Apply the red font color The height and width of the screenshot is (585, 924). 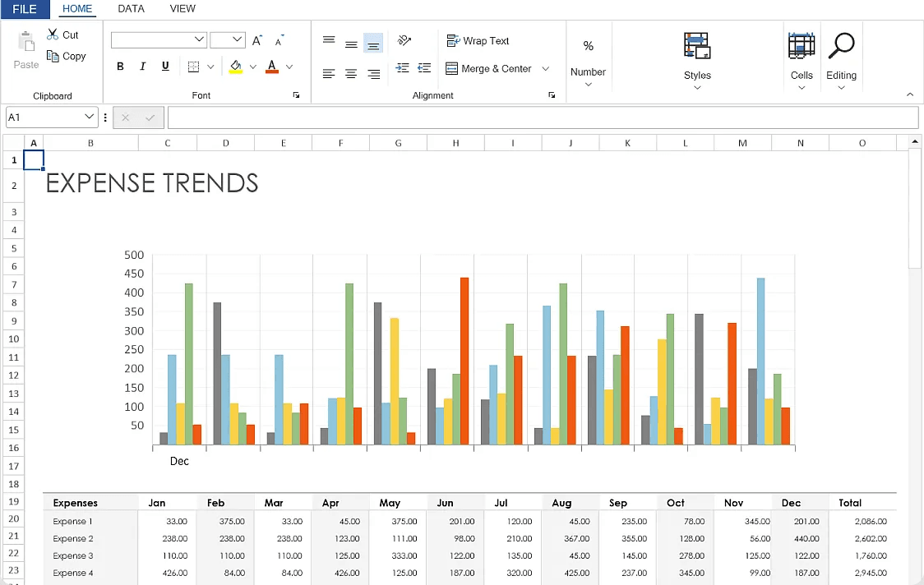point(271,67)
